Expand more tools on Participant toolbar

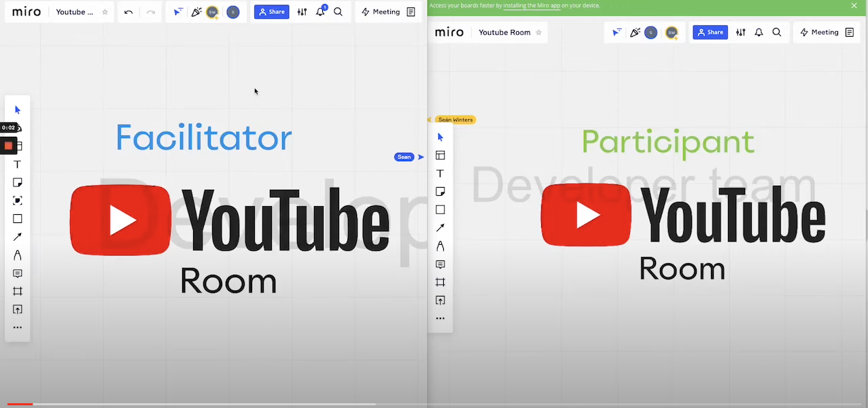(x=440, y=318)
